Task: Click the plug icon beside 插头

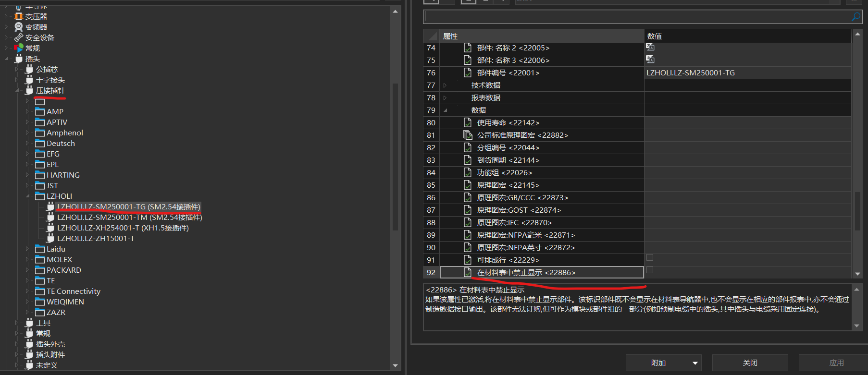Action: (x=19, y=59)
